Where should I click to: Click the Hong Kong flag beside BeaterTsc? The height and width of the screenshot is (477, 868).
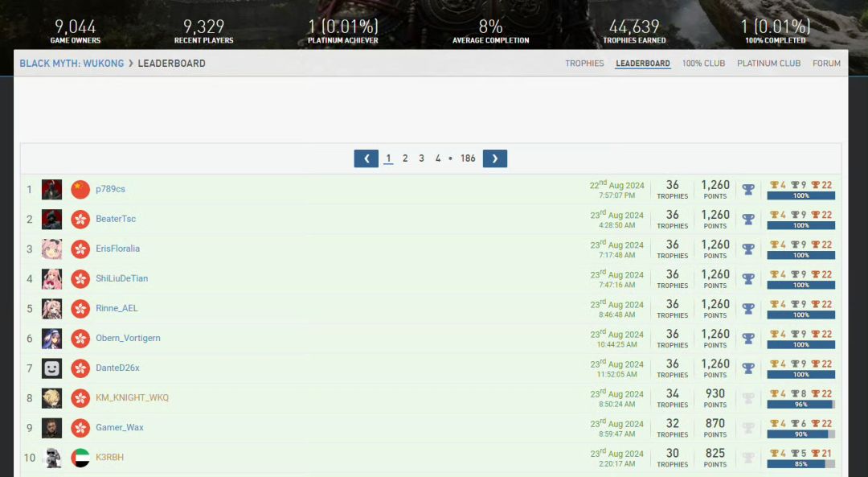click(x=80, y=220)
